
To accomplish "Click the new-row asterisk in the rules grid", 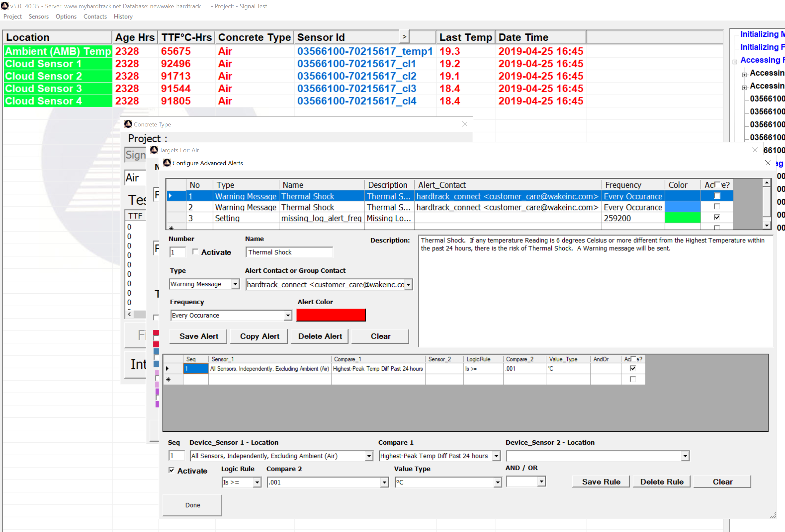I will click(168, 379).
